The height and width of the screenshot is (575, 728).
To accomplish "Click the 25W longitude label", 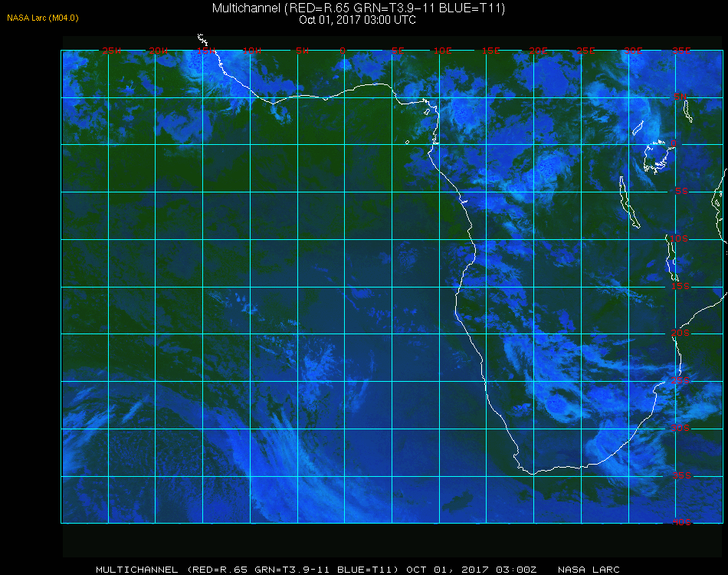I will click(x=111, y=51).
